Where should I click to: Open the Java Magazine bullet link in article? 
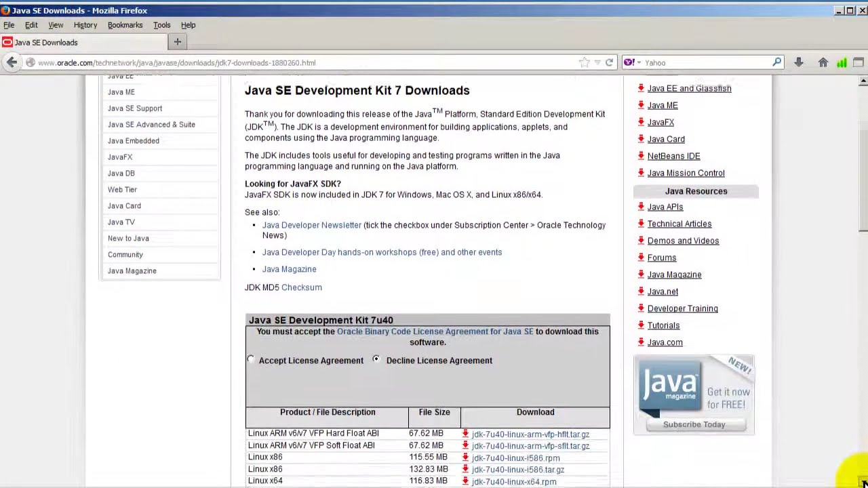pos(289,269)
